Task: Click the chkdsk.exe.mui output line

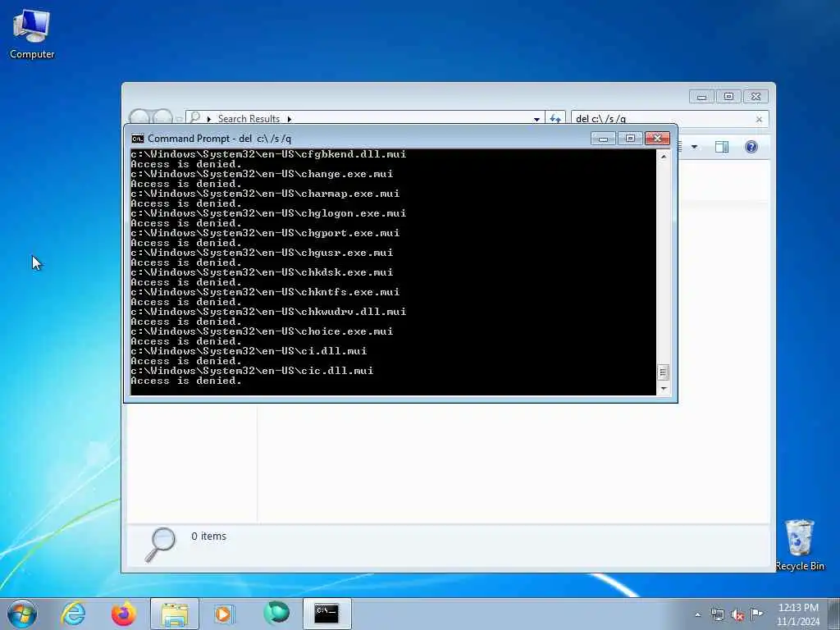Action: point(262,272)
